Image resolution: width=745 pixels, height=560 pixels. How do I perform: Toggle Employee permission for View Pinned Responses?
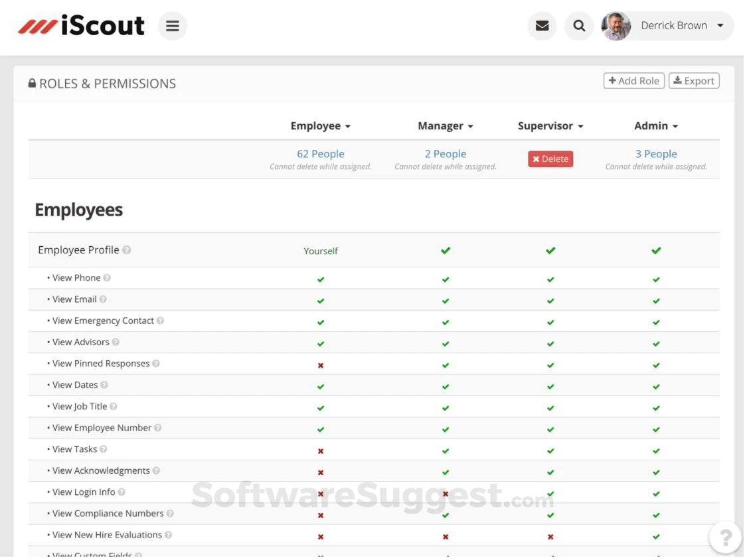coord(321,365)
